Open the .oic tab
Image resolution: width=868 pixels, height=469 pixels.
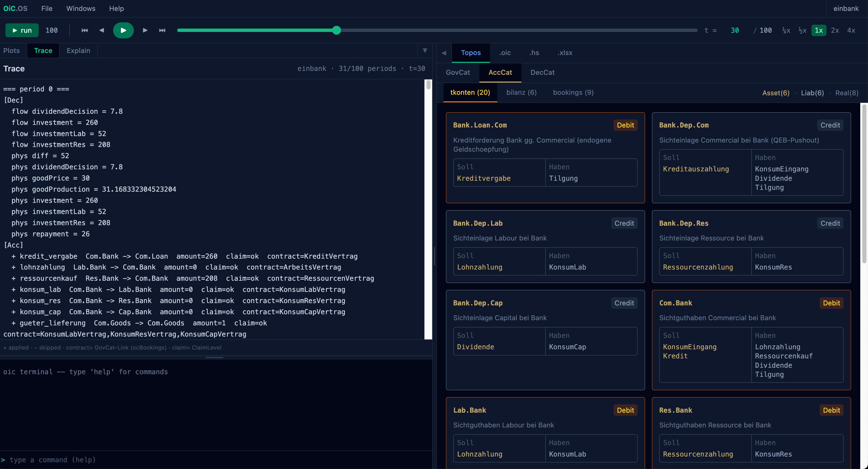(x=505, y=53)
